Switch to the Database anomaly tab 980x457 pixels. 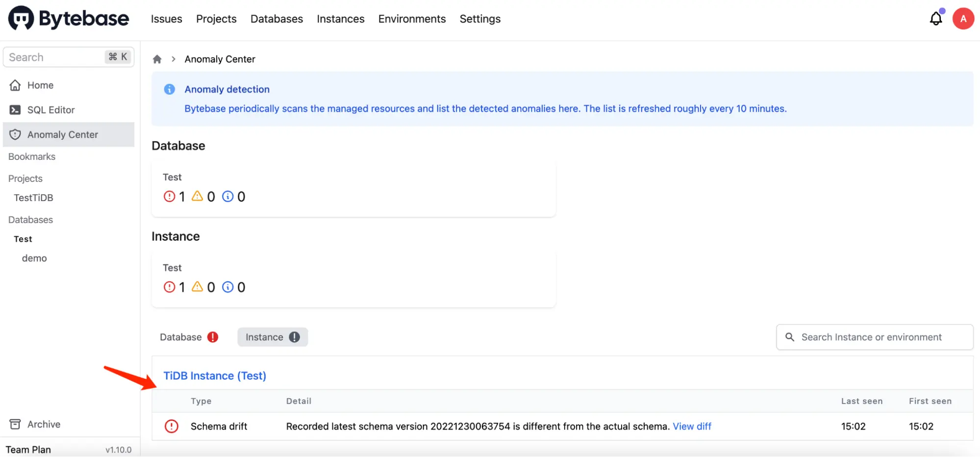(189, 337)
